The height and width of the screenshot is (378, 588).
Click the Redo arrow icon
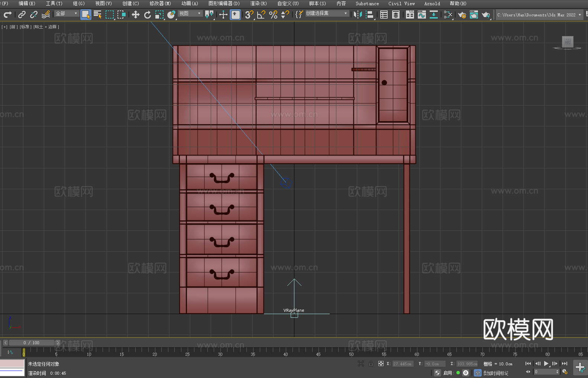[x=7, y=14]
